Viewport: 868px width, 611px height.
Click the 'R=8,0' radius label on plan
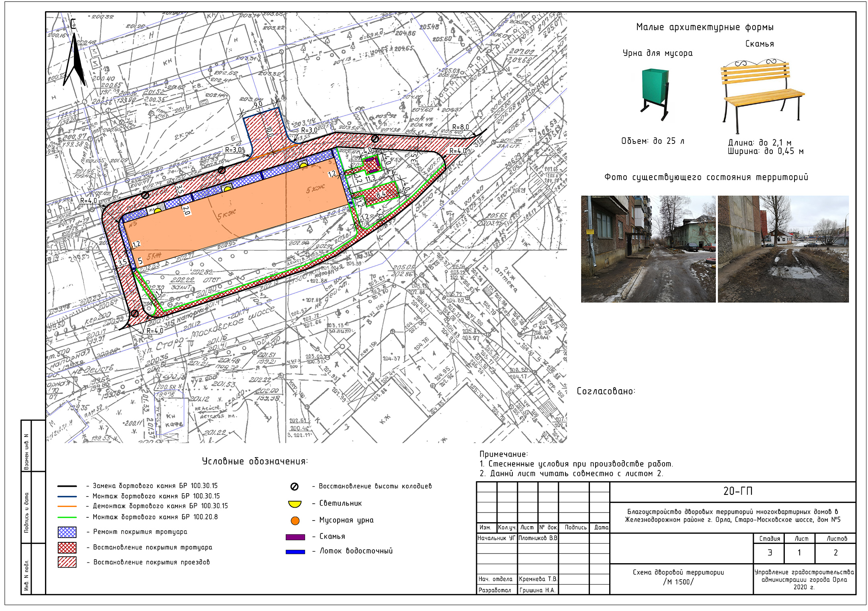[x=461, y=127]
